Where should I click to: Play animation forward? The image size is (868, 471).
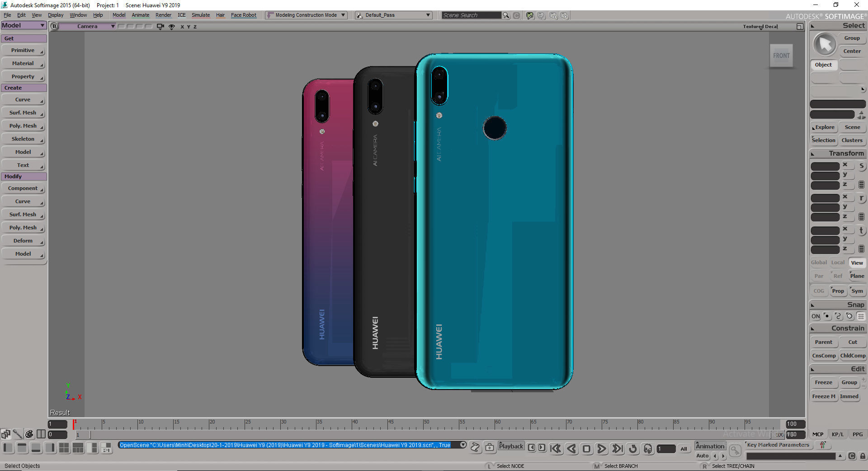click(602, 448)
